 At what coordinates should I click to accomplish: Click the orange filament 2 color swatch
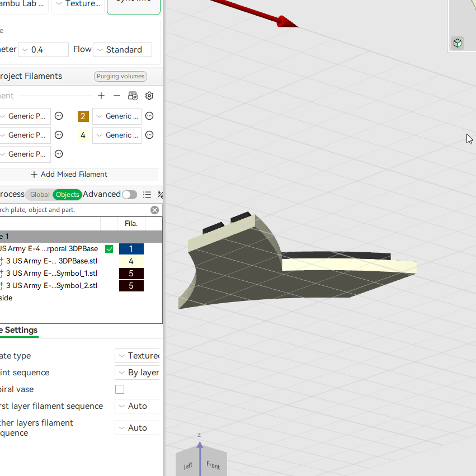coord(83,116)
